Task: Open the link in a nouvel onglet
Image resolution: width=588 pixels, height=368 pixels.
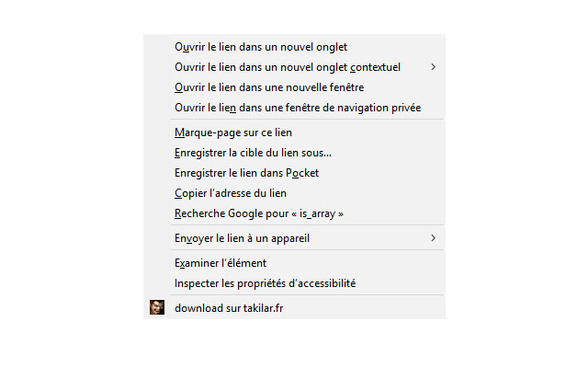Action: 261,46
